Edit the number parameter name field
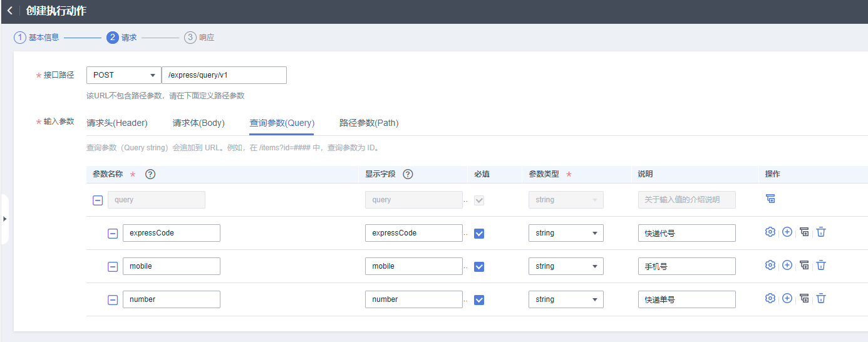This screenshot has height=342, width=868. tap(172, 299)
